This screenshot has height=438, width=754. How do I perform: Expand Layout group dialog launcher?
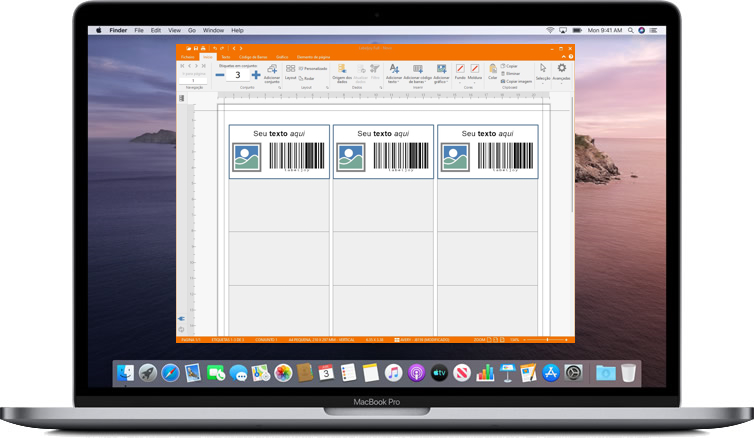click(x=327, y=88)
